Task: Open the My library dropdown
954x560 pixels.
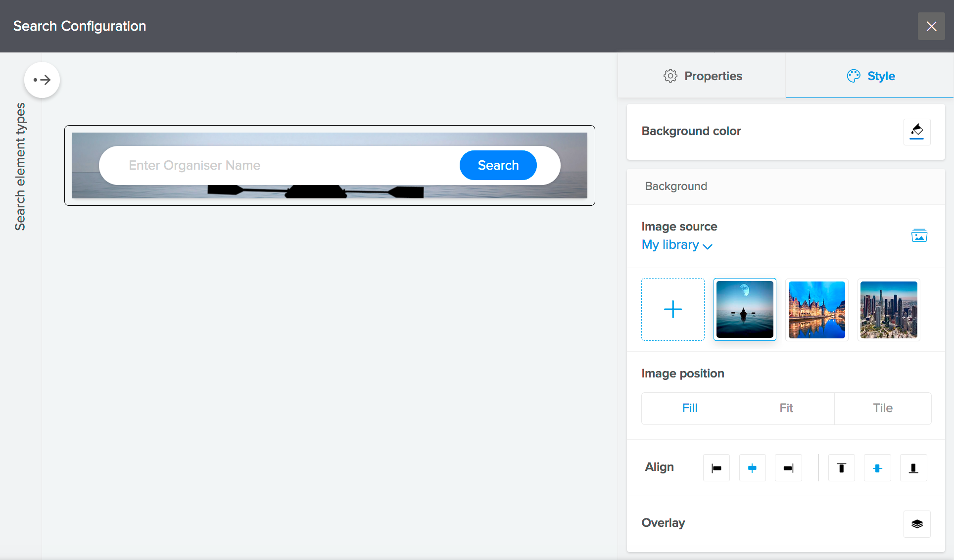Action: 676,245
